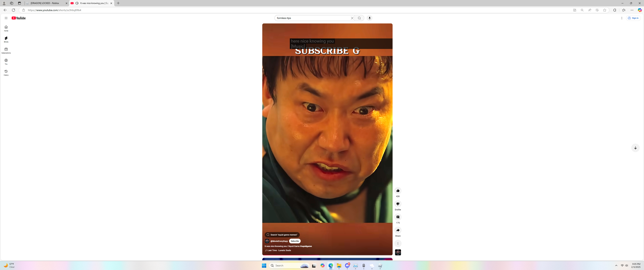Refresh the current page
Viewport: 644px width, 270px height.
click(x=13, y=10)
